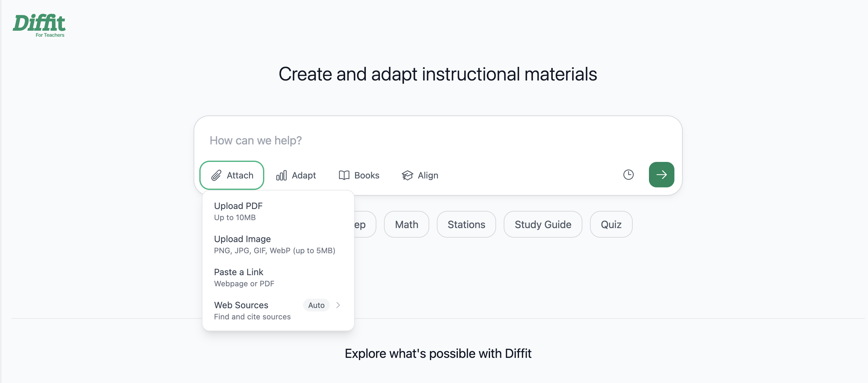Click the Diffit For Teachers logo
The width and height of the screenshot is (868, 383).
click(x=39, y=25)
